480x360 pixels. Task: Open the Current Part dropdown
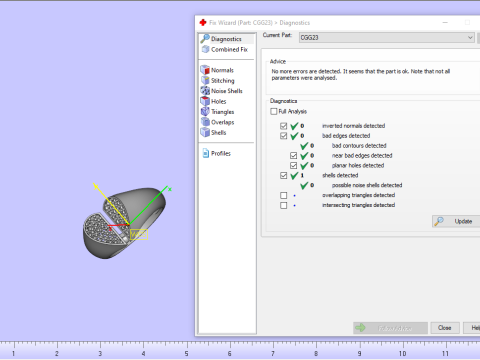point(387,38)
